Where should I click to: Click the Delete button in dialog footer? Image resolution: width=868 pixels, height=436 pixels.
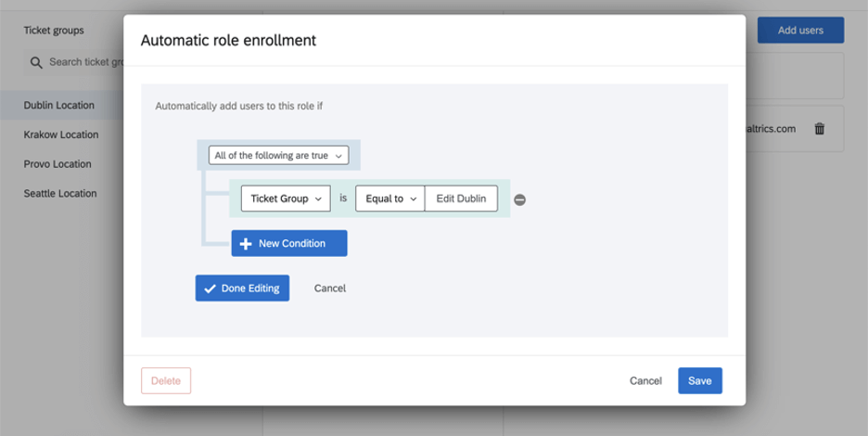[x=166, y=380]
